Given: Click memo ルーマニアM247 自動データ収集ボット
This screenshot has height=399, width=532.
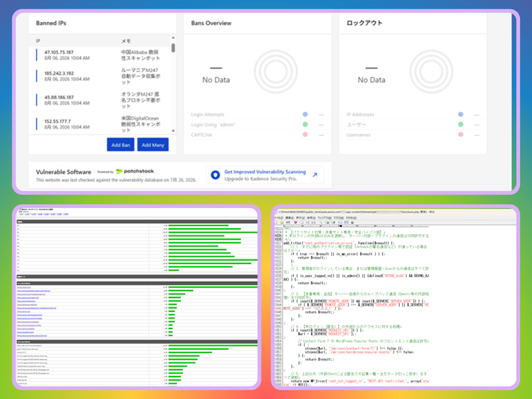Looking at the screenshot, I should pos(140,76).
